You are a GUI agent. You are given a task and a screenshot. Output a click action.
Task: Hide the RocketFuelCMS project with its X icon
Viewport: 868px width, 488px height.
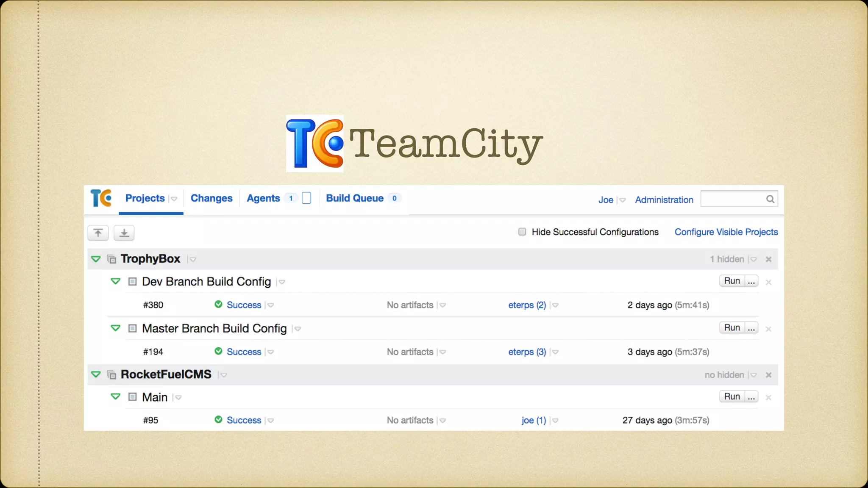(x=768, y=375)
